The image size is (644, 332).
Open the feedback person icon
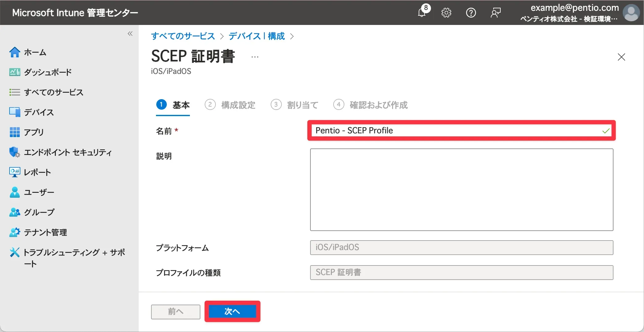[495, 13]
